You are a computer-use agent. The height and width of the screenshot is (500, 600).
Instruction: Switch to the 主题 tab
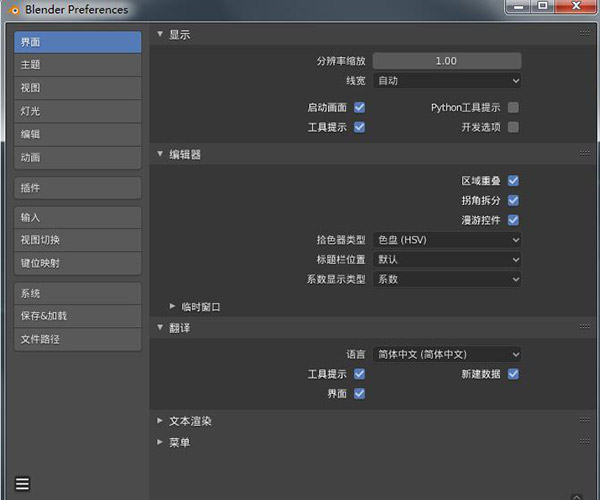pos(78,65)
